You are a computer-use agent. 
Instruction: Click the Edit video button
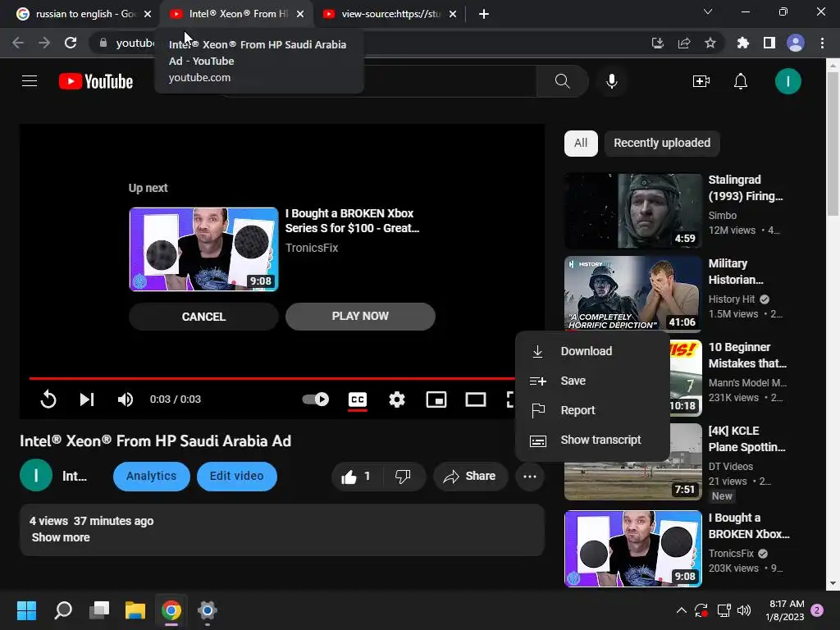point(236,477)
